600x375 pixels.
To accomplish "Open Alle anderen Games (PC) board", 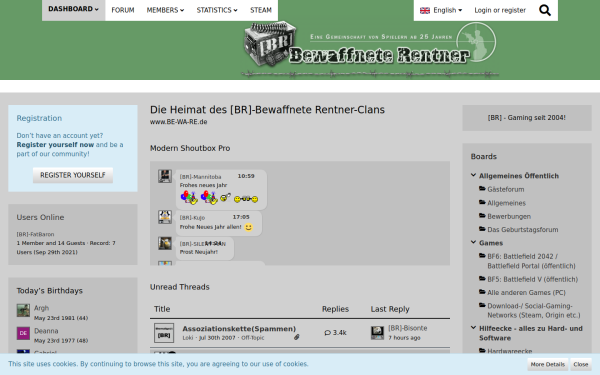I will [x=527, y=293].
